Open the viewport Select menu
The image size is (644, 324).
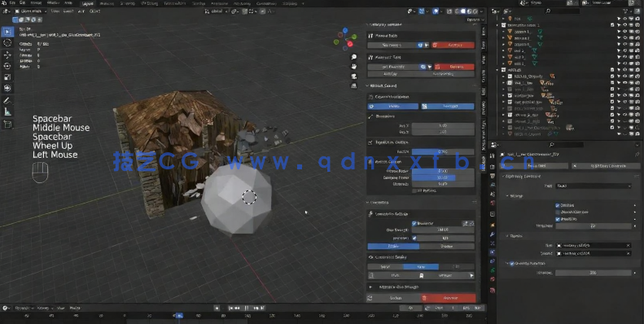pyautogui.click(x=68, y=11)
